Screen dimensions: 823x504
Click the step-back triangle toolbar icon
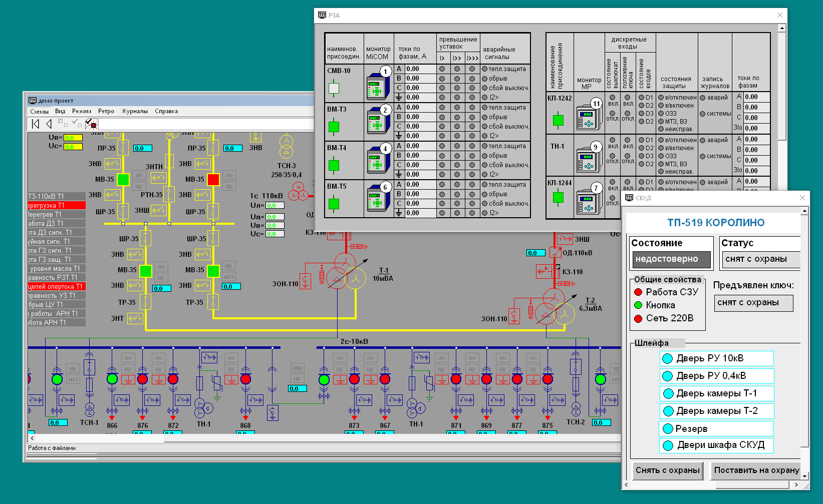[x=49, y=124]
